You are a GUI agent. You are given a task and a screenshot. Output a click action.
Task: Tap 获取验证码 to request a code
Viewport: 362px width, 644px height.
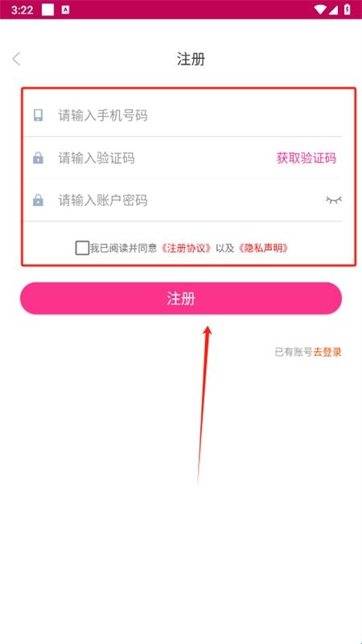point(306,158)
